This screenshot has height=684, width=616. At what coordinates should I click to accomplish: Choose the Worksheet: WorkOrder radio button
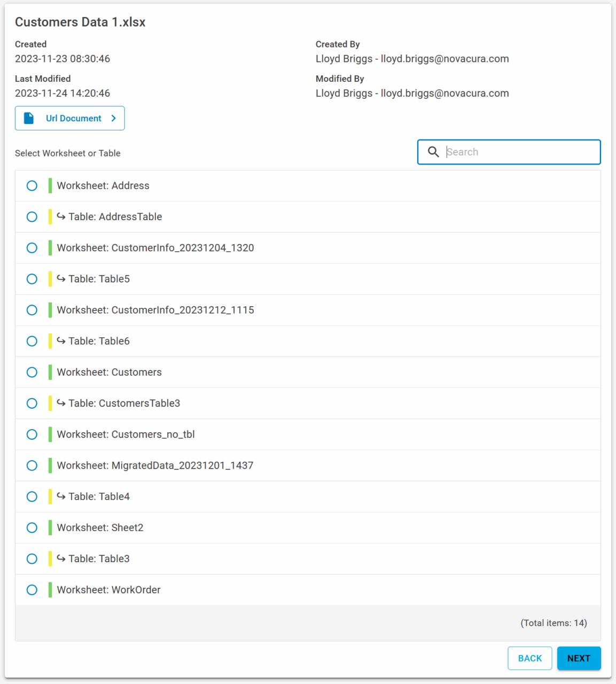tap(32, 590)
